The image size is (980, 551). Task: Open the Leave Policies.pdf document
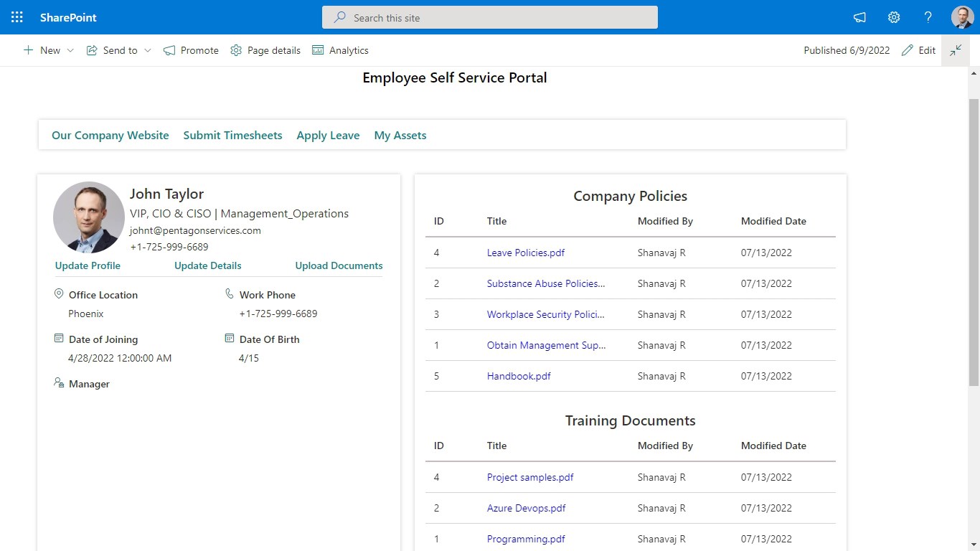click(525, 253)
